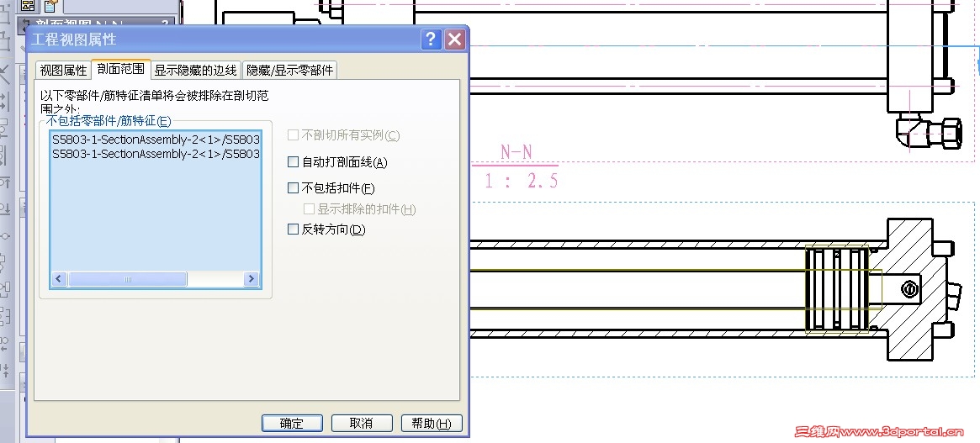Click the right scroll arrow of the component list

tap(252, 279)
